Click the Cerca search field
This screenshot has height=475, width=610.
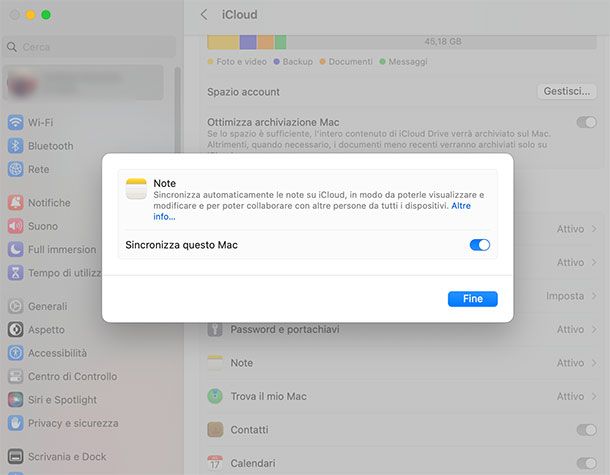tap(89, 47)
